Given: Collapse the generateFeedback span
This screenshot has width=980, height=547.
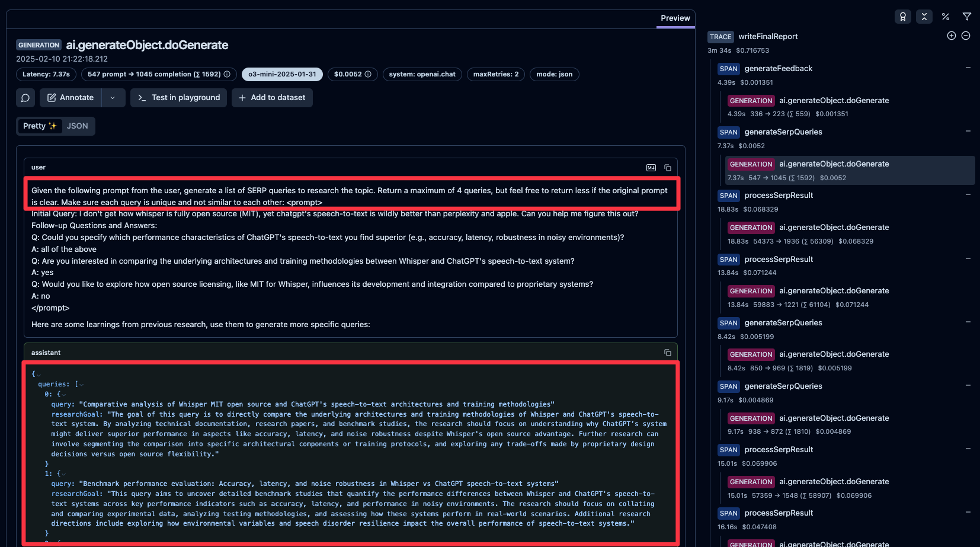Looking at the screenshot, I should tap(968, 68).
